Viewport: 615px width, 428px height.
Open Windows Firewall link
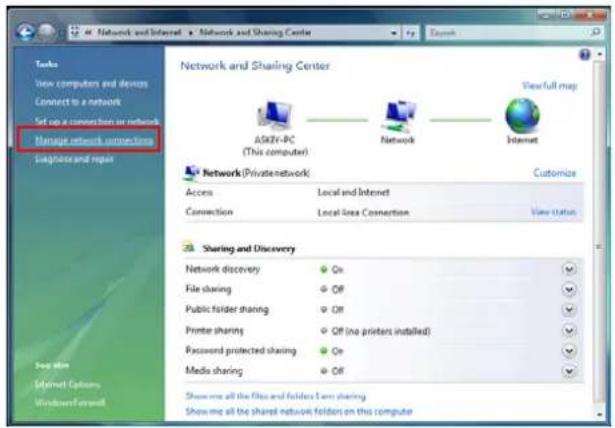click(70, 403)
